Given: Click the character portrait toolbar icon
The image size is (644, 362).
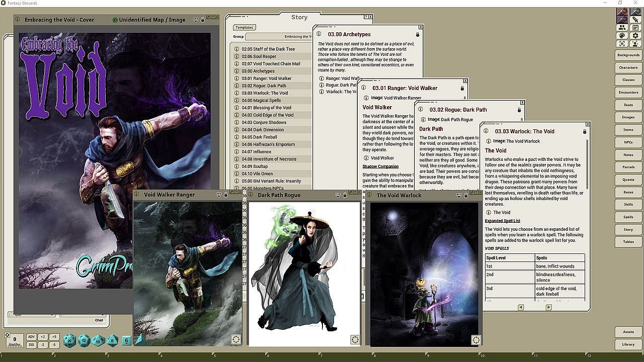Looking at the screenshot, I should [x=635, y=44].
